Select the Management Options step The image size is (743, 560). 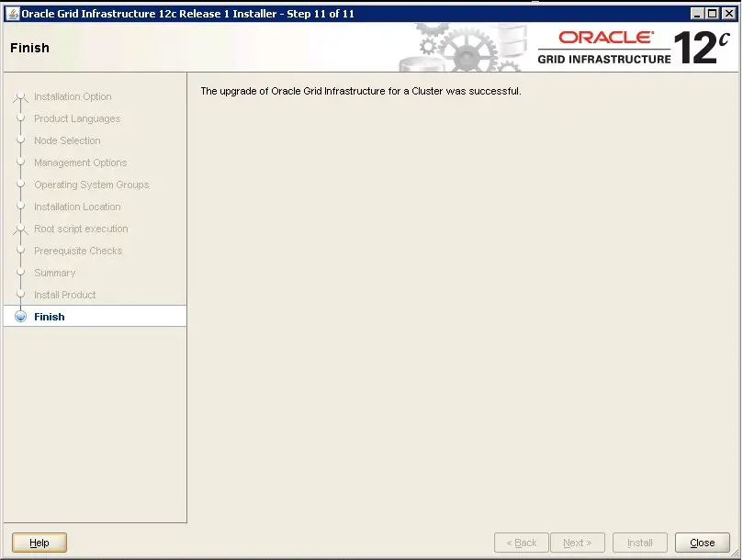(x=81, y=162)
